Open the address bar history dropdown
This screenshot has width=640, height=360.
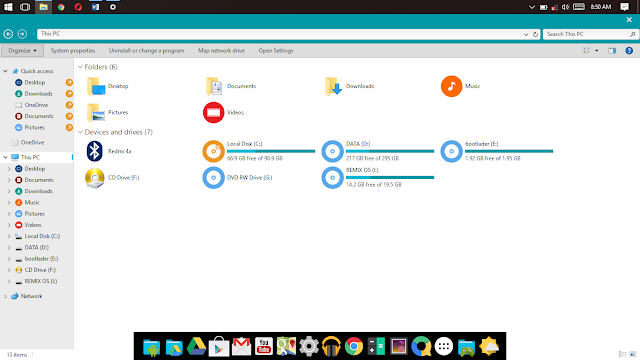coord(526,34)
